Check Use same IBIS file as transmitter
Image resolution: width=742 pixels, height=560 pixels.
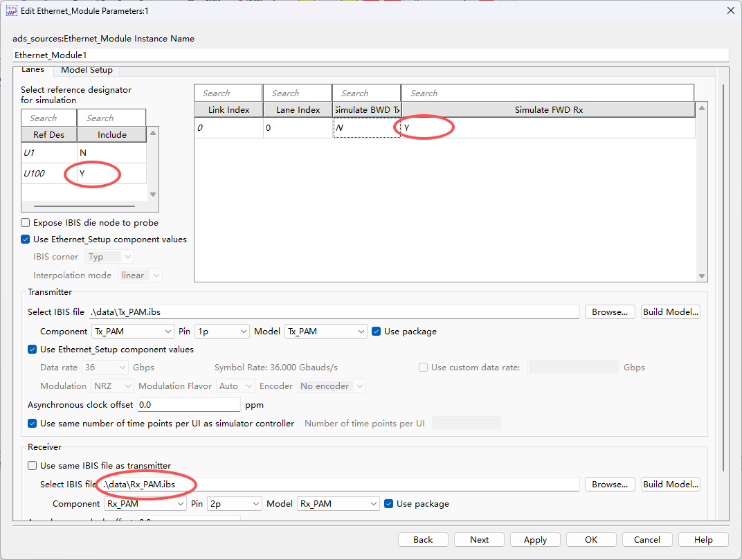click(x=32, y=465)
